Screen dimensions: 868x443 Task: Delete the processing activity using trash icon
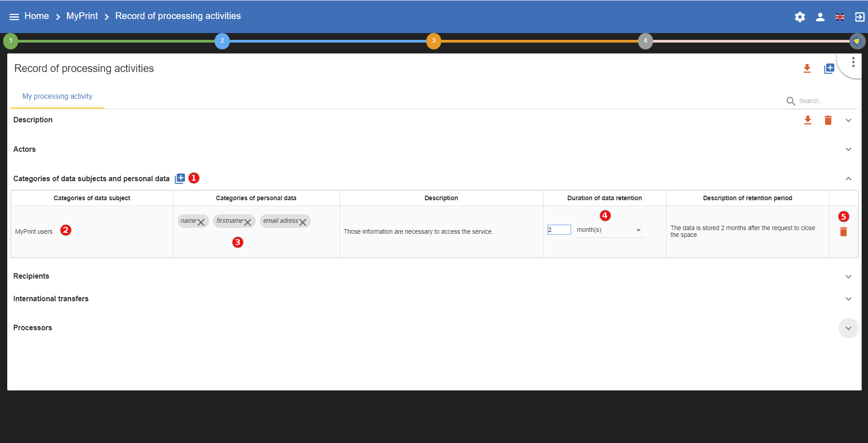click(x=828, y=120)
